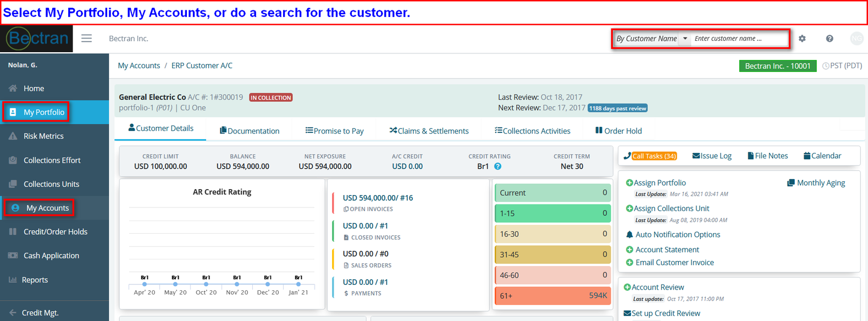Open the Calendar tab
Viewport: 868px width, 321px height.
822,156
